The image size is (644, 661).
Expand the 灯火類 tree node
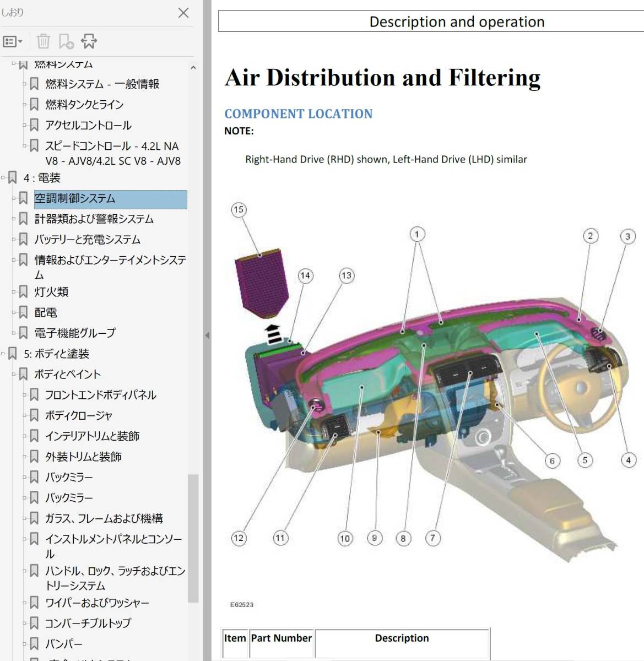(14, 292)
